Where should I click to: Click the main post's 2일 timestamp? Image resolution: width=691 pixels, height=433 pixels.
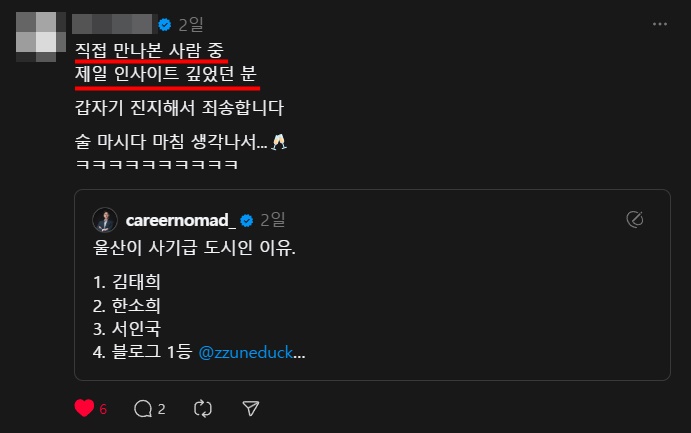190,25
